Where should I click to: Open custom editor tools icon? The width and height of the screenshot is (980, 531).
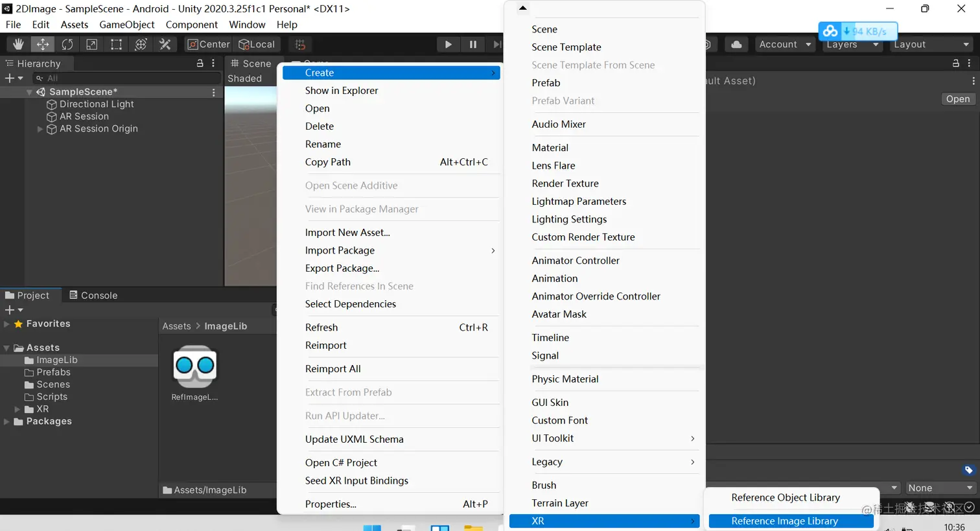(x=165, y=44)
